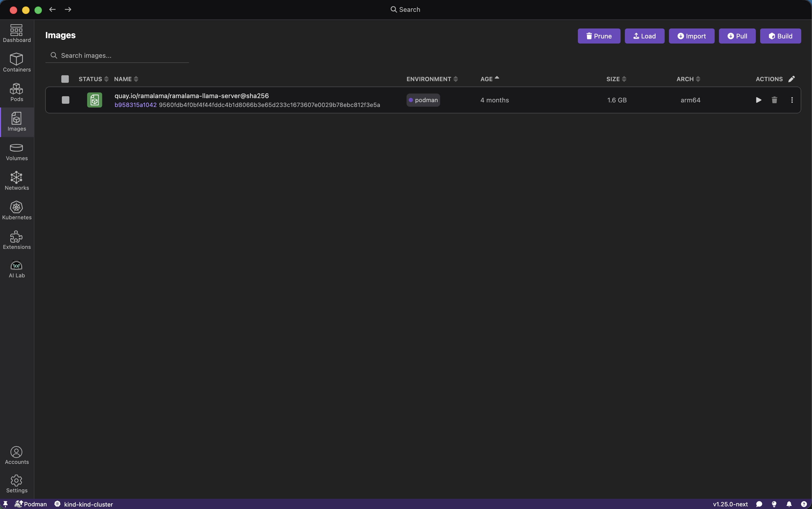This screenshot has width=812, height=509.
Task: Click the top Search bar
Action: coord(405,9)
